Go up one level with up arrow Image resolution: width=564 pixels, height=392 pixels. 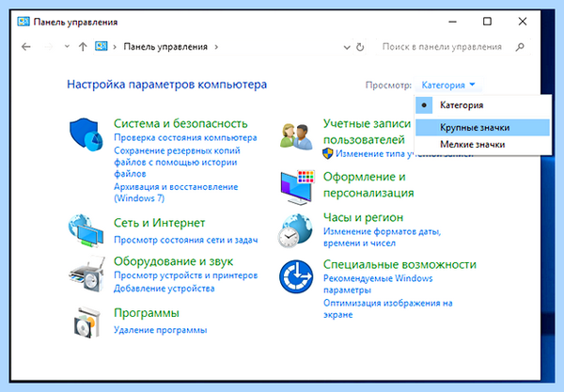[83, 47]
